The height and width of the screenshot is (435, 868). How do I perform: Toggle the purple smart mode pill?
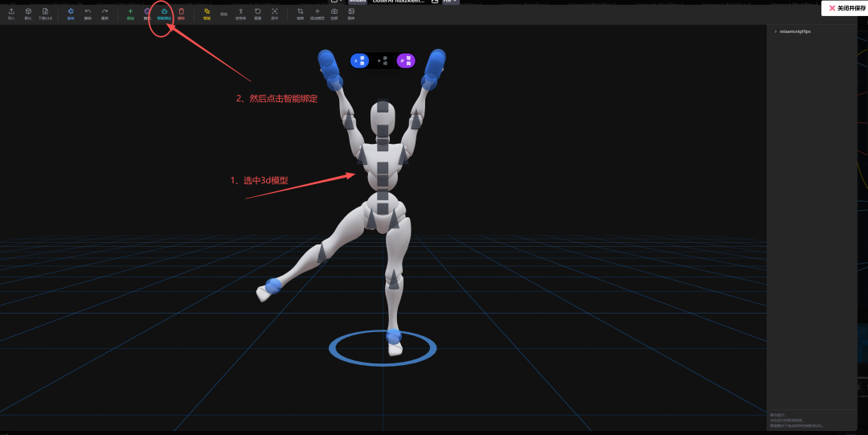tap(407, 61)
